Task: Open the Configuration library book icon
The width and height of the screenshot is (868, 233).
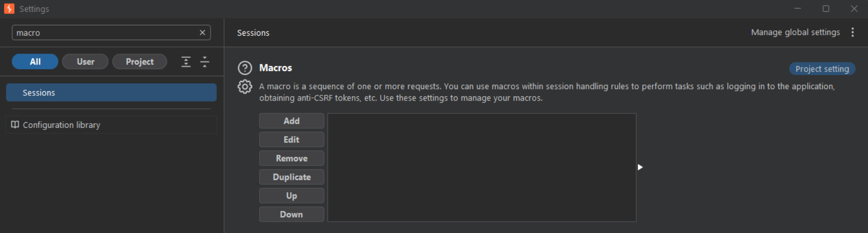Action: click(x=15, y=125)
